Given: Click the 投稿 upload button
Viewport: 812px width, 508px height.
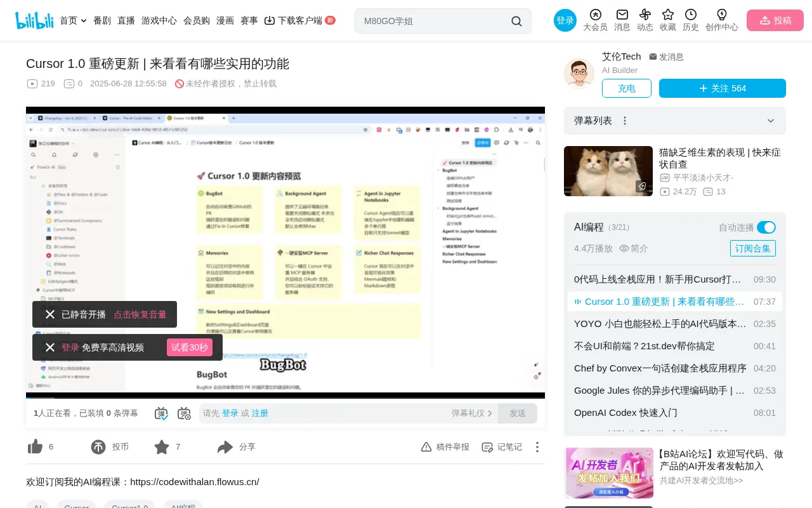Looking at the screenshot, I should [x=775, y=20].
